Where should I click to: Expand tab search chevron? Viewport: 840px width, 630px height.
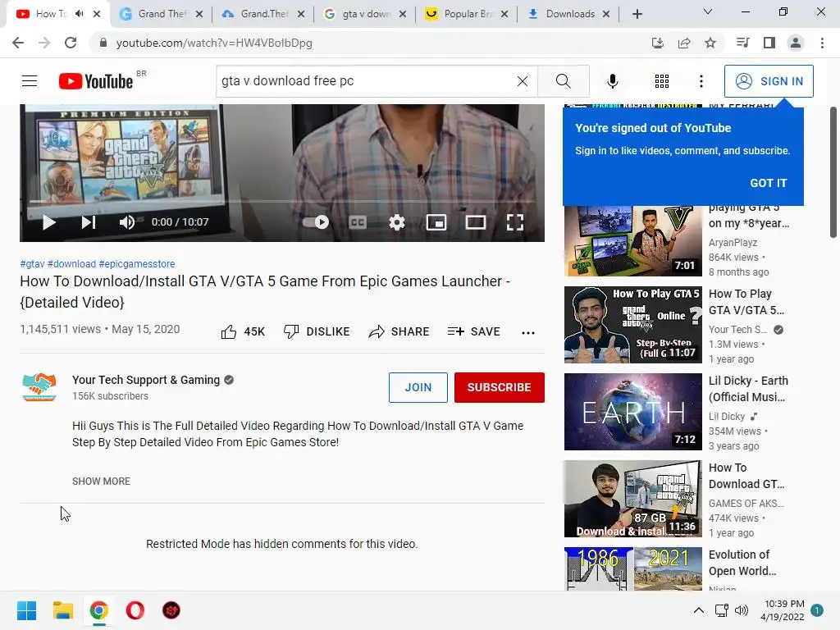click(708, 11)
